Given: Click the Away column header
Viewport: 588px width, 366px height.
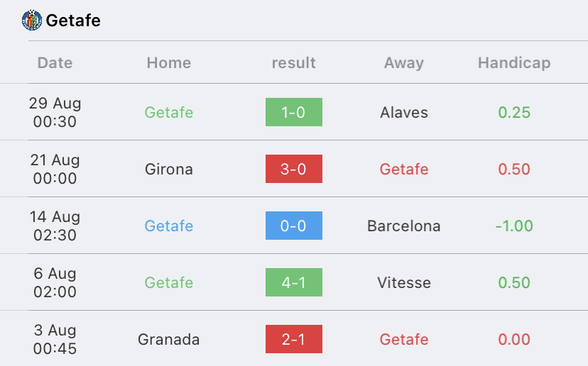Looking at the screenshot, I should (404, 63).
